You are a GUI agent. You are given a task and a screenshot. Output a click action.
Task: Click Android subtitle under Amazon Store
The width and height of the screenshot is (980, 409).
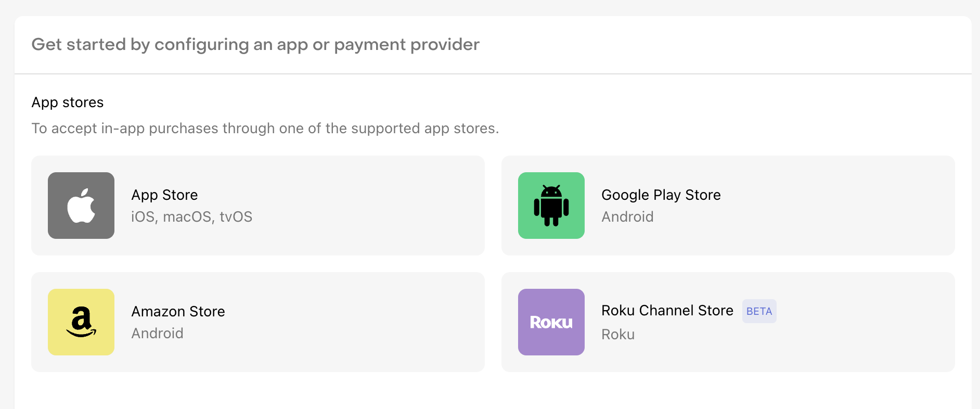click(157, 333)
